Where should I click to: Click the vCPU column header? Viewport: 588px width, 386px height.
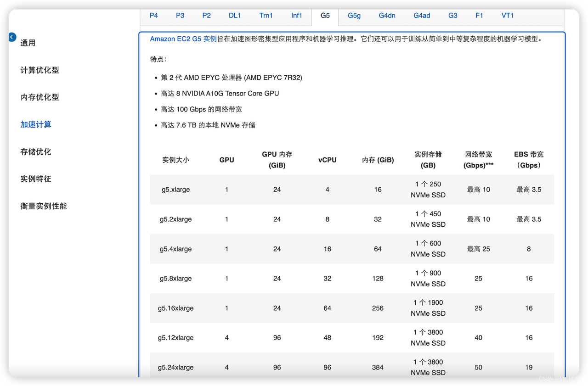coord(328,160)
